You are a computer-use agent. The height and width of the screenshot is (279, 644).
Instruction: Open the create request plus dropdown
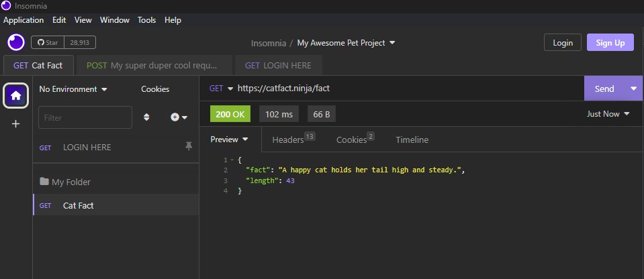click(x=179, y=117)
